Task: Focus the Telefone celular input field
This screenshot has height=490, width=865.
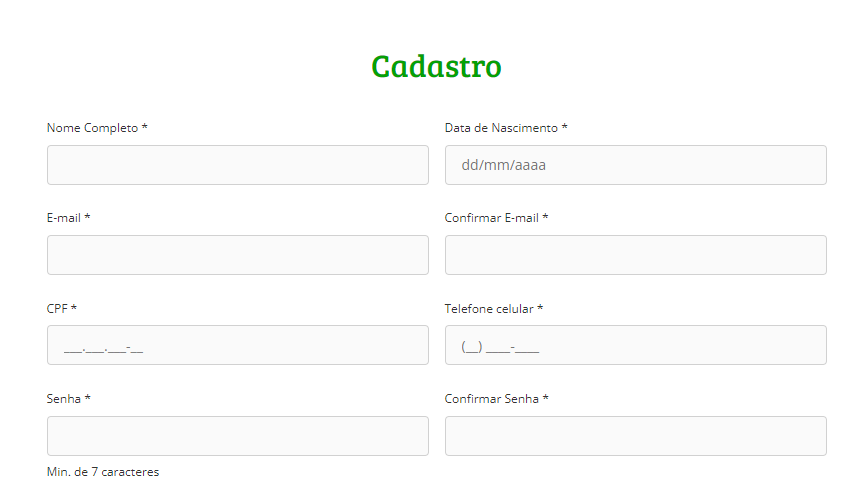Action: point(635,345)
